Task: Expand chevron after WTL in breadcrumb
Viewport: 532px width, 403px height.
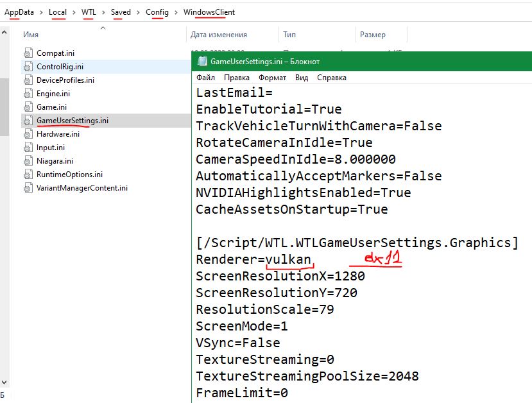Action: coord(103,13)
